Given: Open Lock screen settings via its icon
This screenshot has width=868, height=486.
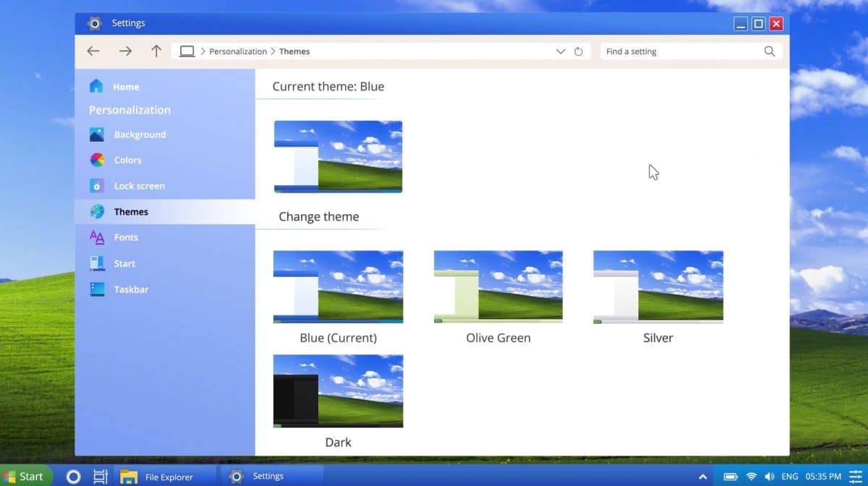Looking at the screenshot, I should (97, 186).
